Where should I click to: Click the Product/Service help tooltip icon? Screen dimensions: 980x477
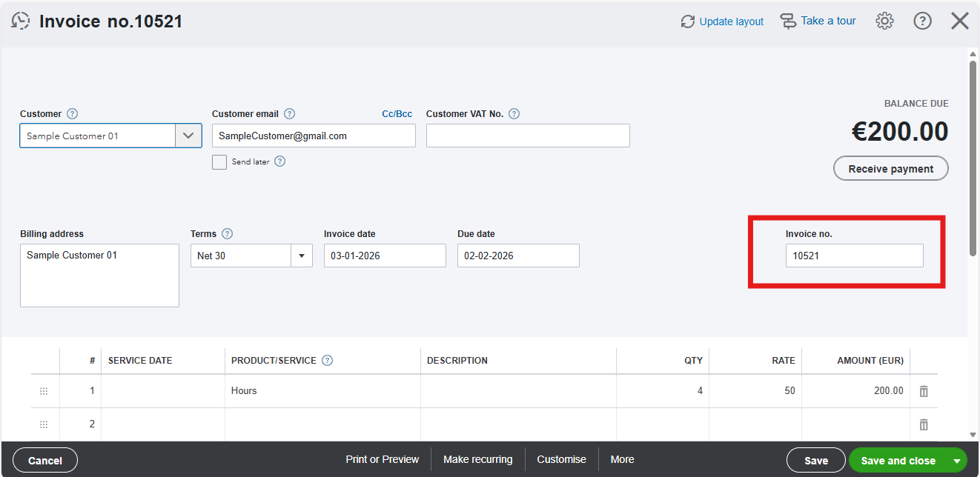[x=327, y=361]
